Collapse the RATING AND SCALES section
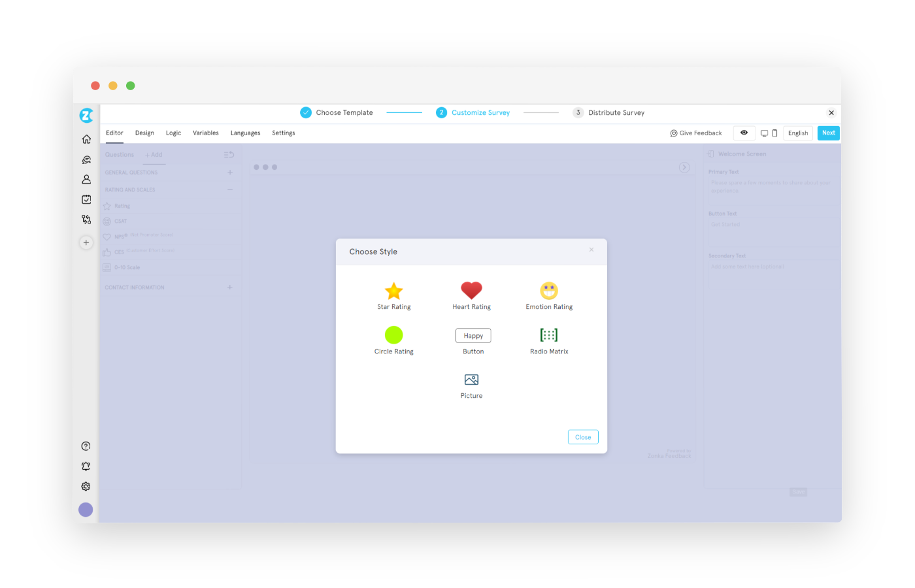Image resolution: width=915 pixels, height=588 pixels. [x=230, y=189]
